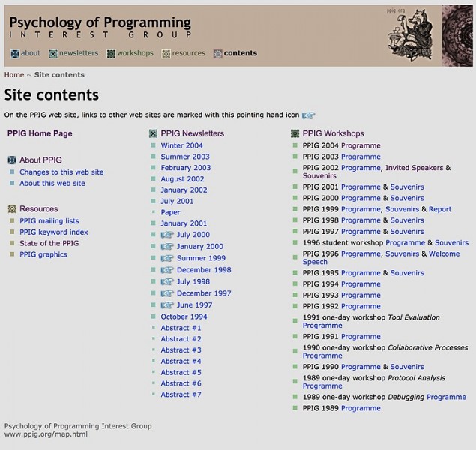Open the 'newsletters' navigation tab
The image size is (476, 450).
pyautogui.click(x=79, y=53)
